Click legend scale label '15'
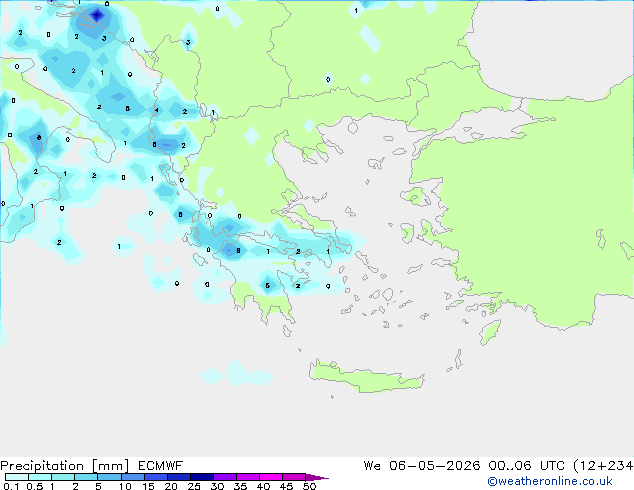 pyautogui.click(x=148, y=486)
